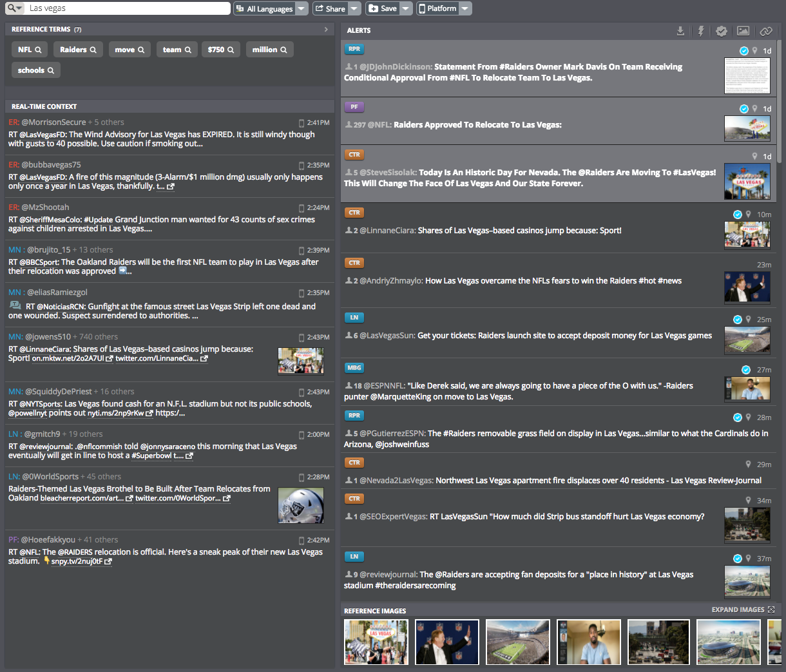Open the on.mktw.net/2o2A7Ul link
786x672 pixels.
click(x=72, y=358)
